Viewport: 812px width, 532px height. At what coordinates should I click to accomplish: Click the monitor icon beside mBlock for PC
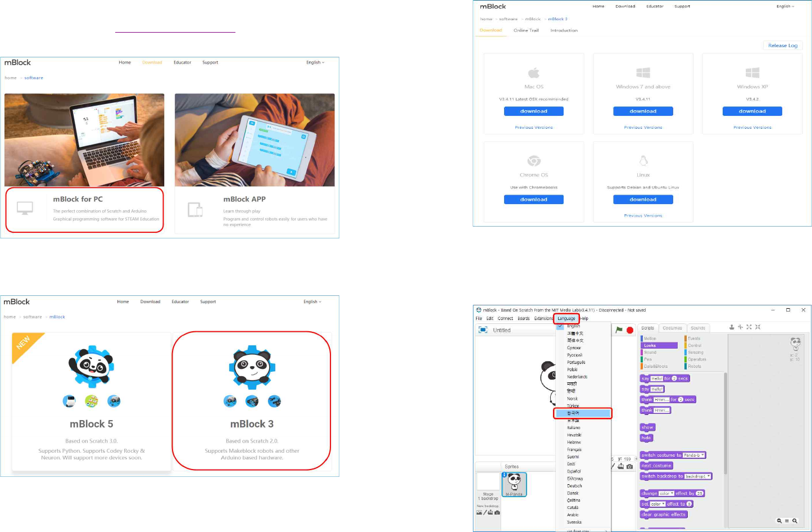(x=25, y=209)
